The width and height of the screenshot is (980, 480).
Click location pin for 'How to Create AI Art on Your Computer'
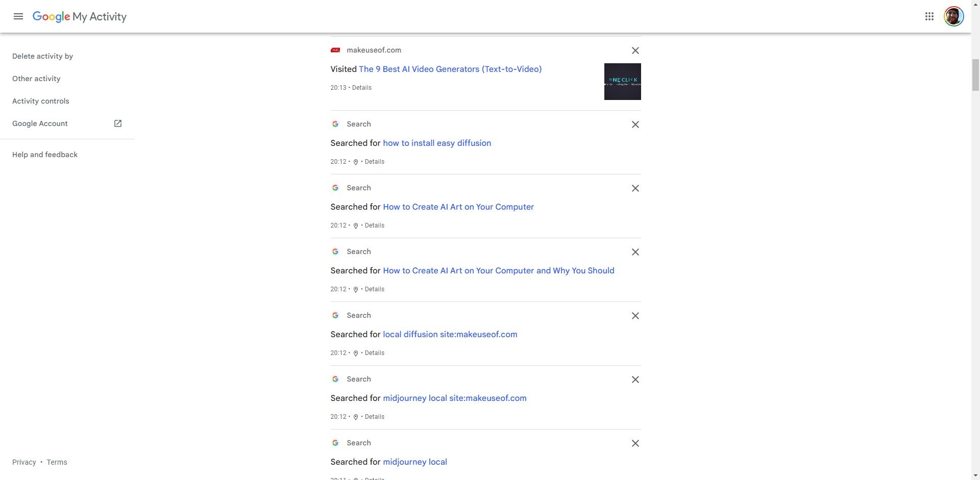[x=356, y=226]
